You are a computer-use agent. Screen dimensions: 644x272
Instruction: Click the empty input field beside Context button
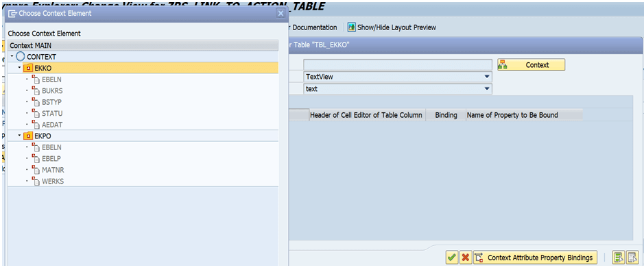[x=398, y=65]
